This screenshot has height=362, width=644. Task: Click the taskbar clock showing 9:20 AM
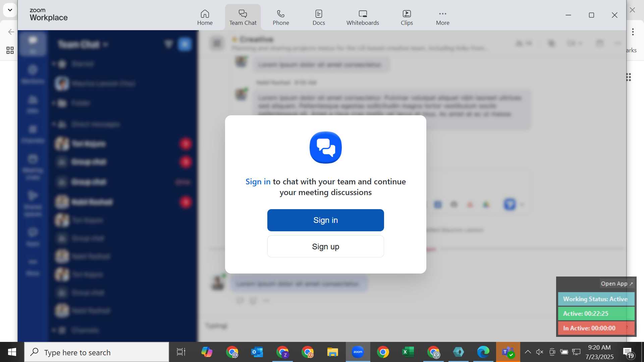(599, 352)
